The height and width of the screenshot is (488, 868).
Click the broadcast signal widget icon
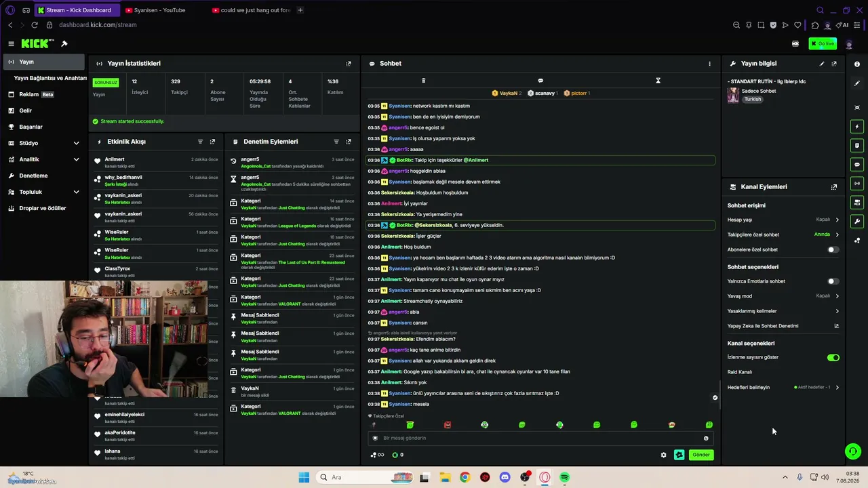(857, 184)
